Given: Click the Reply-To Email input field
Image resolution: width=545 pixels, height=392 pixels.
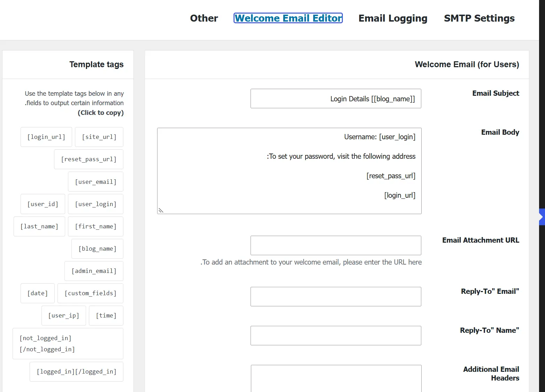Looking at the screenshot, I should [x=336, y=297].
